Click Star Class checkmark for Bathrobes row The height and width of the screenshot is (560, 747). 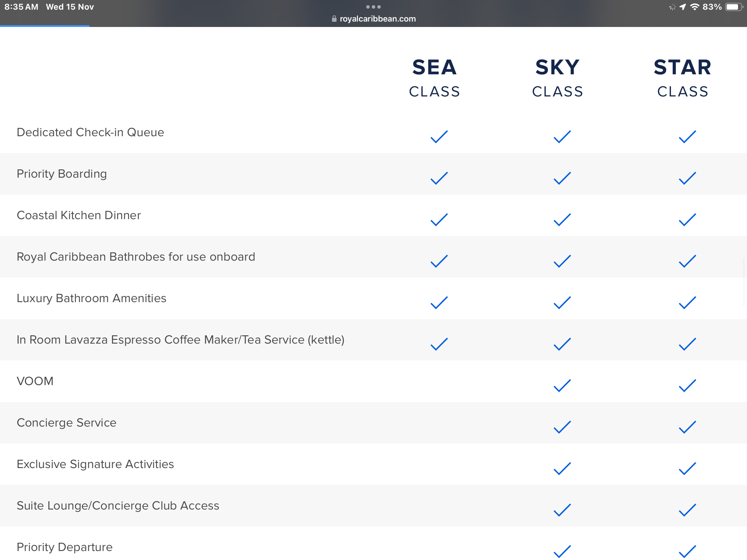coord(688,261)
